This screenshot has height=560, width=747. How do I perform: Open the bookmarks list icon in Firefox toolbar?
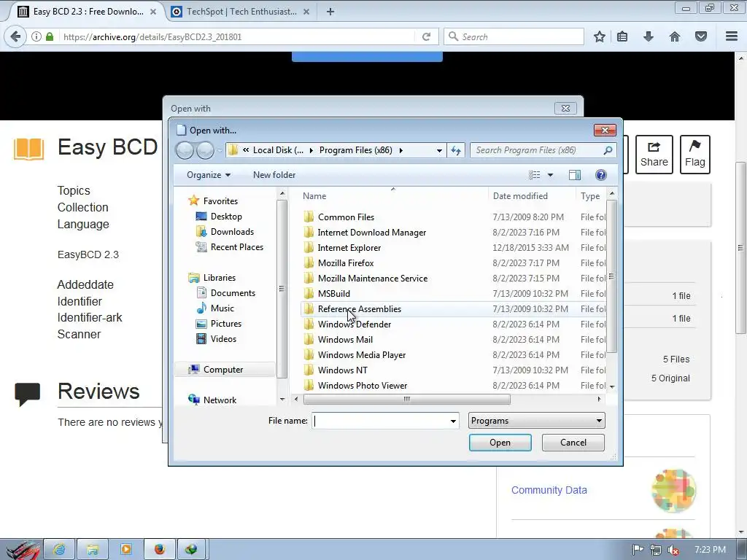(x=622, y=36)
